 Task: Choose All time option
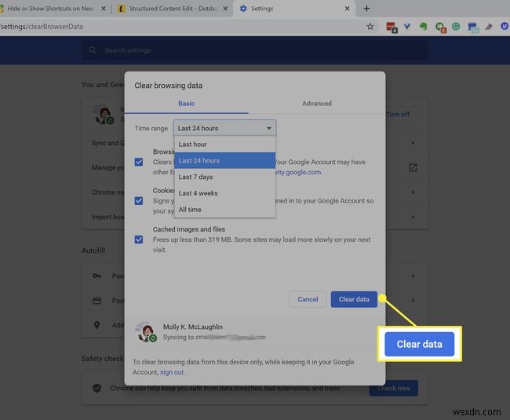pos(224,210)
